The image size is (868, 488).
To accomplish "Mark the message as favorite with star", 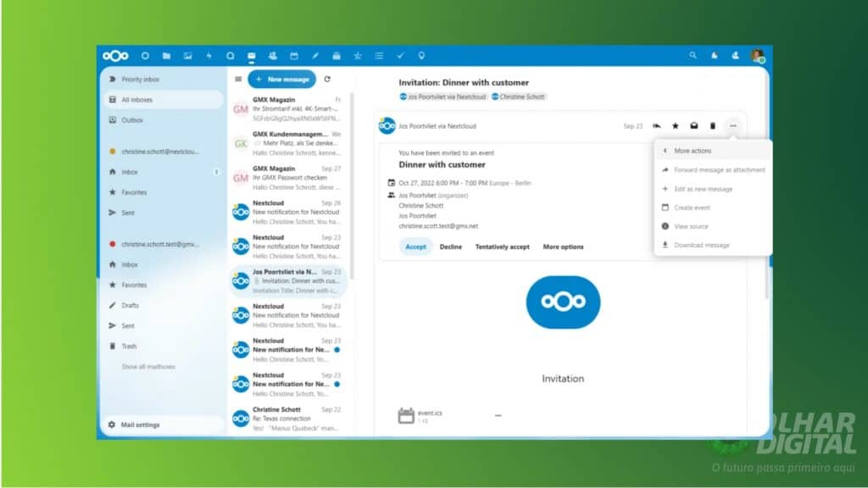I will [676, 126].
